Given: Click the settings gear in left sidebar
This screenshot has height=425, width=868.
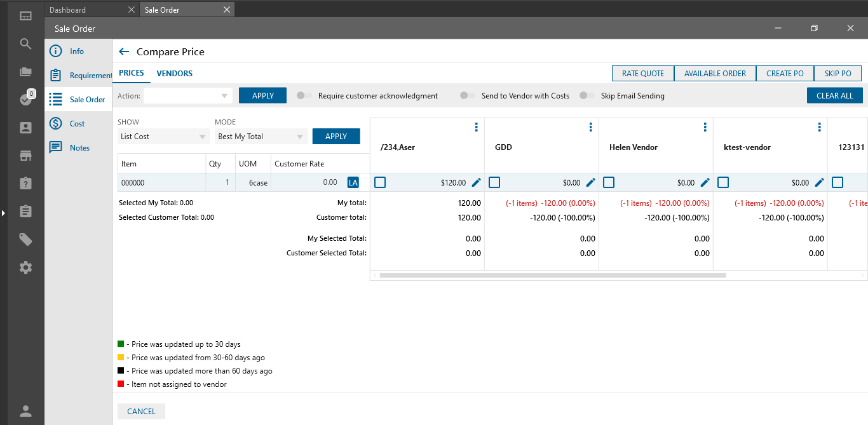Looking at the screenshot, I should point(25,267).
